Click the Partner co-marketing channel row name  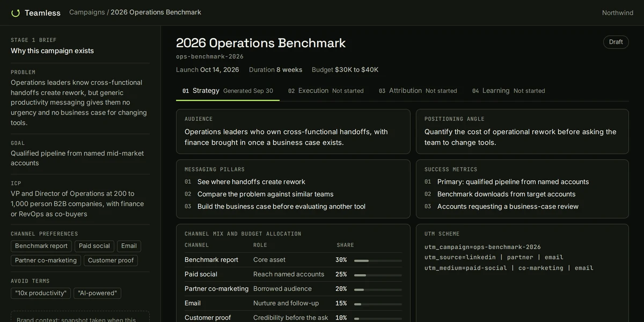(x=217, y=289)
